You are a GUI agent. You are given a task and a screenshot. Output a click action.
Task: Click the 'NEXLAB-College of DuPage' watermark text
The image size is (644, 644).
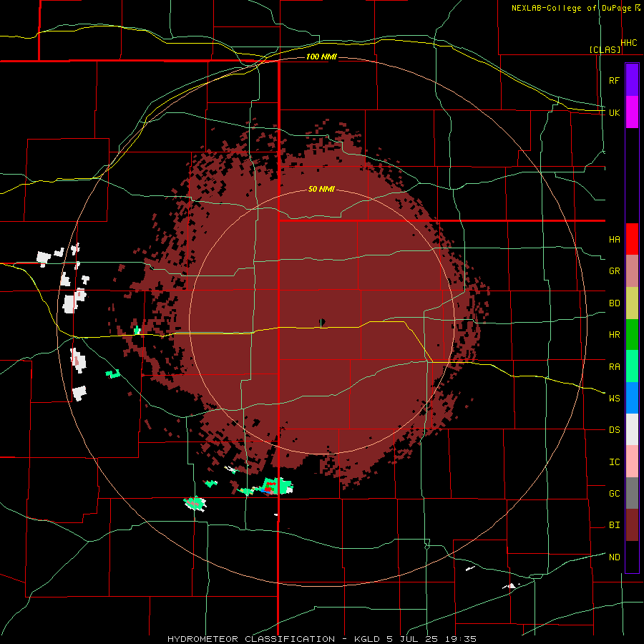(x=571, y=8)
